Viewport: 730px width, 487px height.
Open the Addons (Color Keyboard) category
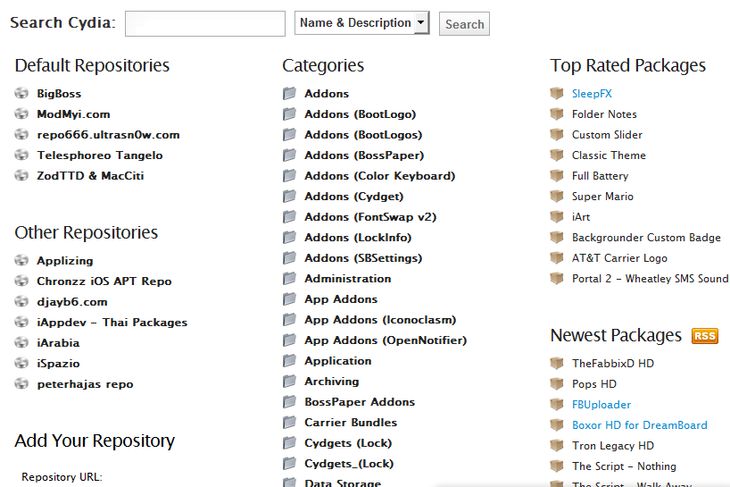click(379, 176)
